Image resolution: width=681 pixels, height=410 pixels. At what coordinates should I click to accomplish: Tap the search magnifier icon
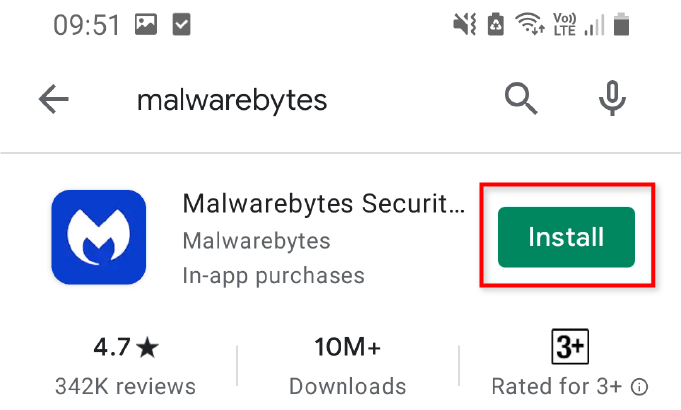521,99
